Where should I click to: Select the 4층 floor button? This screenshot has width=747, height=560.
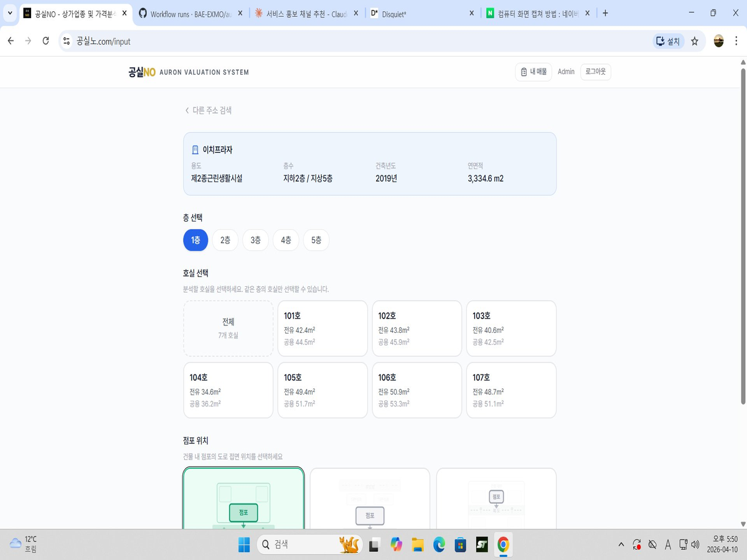[286, 240]
